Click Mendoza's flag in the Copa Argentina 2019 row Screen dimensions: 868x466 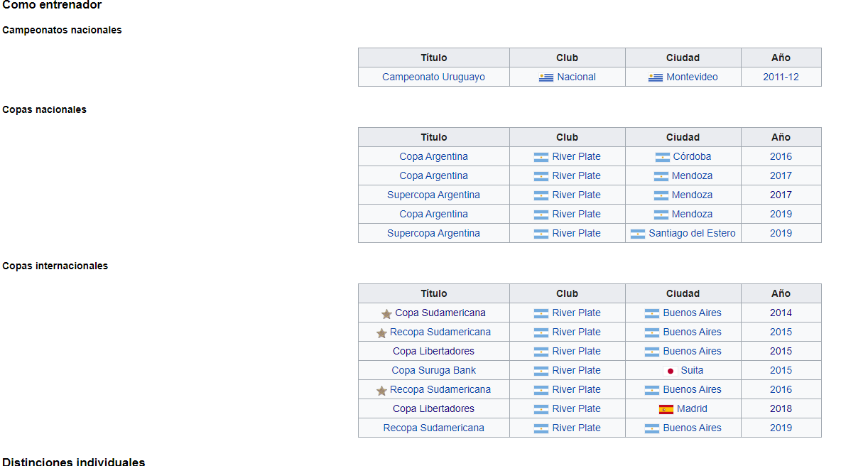pyautogui.click(x=661, y=215)
